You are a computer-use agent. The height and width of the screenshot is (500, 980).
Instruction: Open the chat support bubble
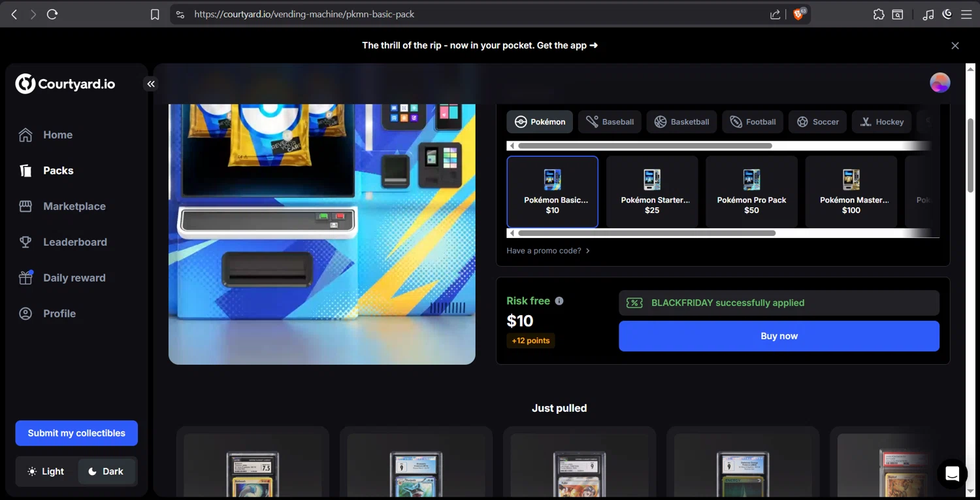pos(953,474)
